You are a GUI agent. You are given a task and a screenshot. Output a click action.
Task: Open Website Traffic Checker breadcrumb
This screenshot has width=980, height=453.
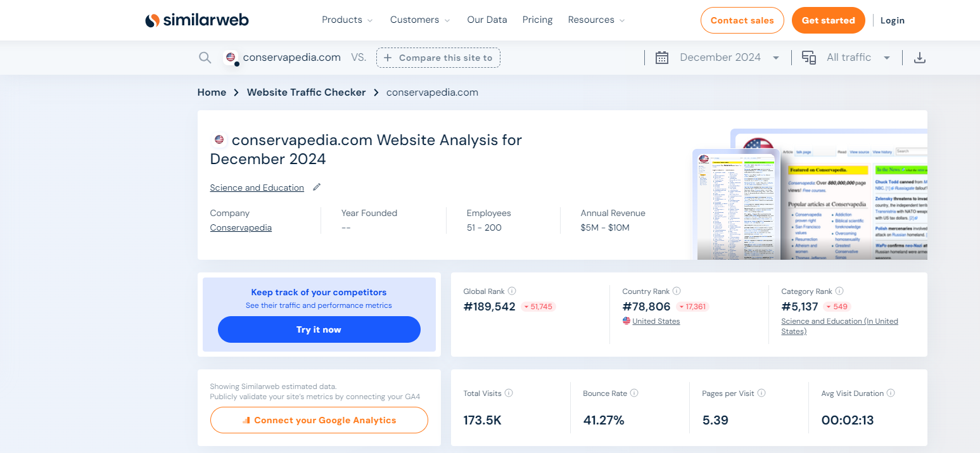pos(307,93)
